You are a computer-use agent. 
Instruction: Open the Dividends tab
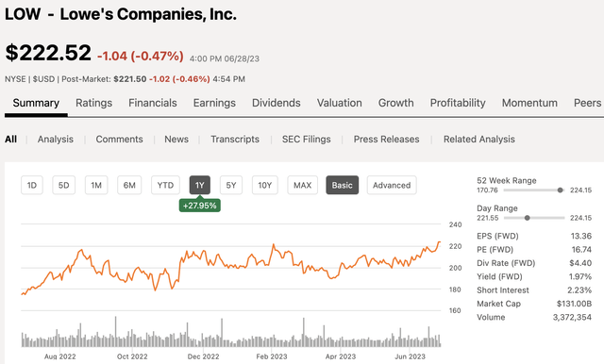pos(277,103)
